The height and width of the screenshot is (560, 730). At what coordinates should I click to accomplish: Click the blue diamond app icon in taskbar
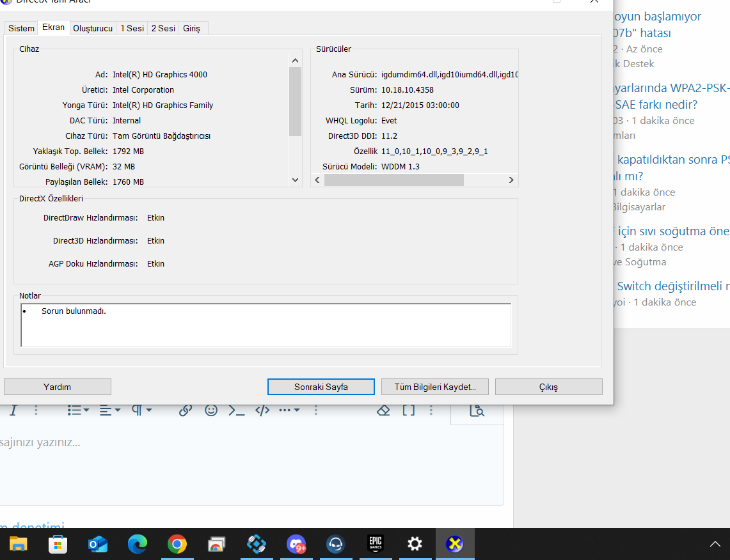(x=256, y=544)
